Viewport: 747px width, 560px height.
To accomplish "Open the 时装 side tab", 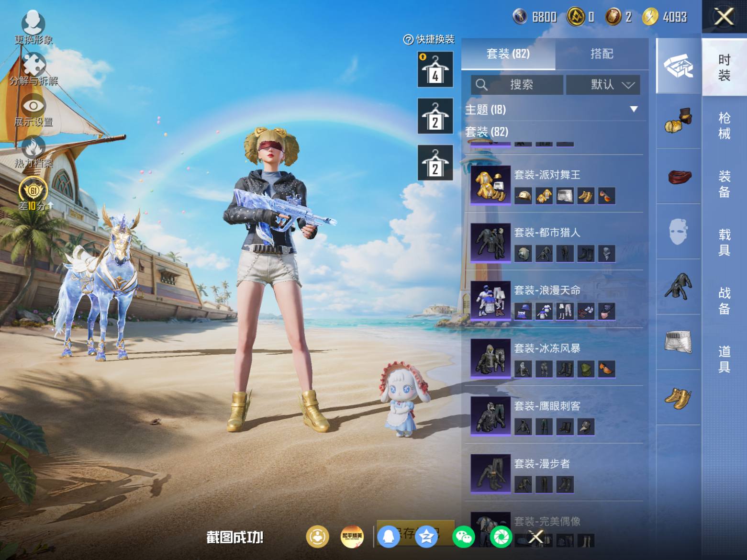I will (x=724, y=67).
